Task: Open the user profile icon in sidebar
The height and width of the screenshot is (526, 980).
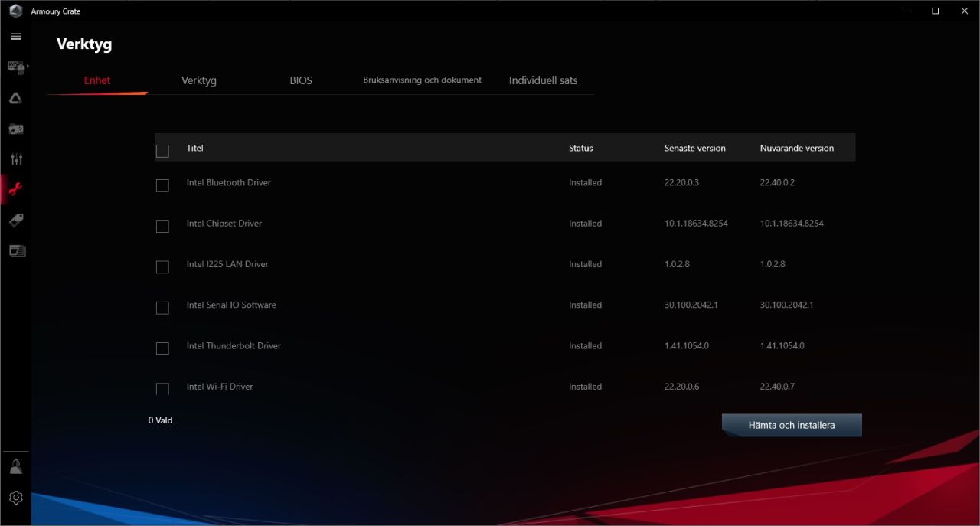Action: (16, 467)
